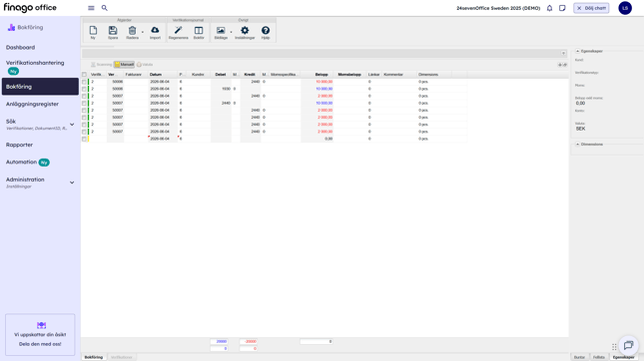Select Manuell mode

124,65
